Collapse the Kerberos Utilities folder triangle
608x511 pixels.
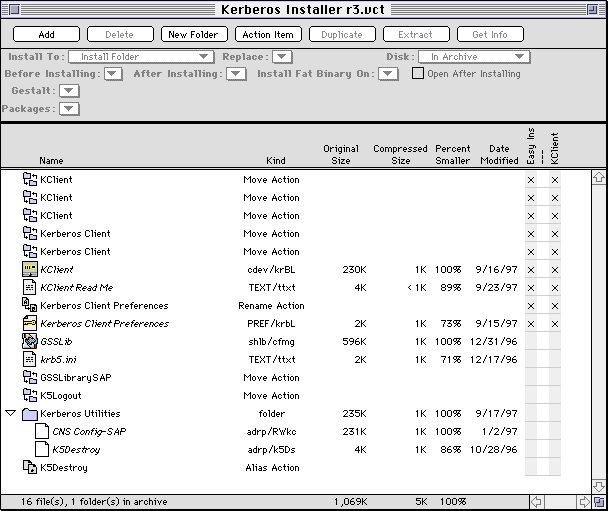tap(11, 413)
